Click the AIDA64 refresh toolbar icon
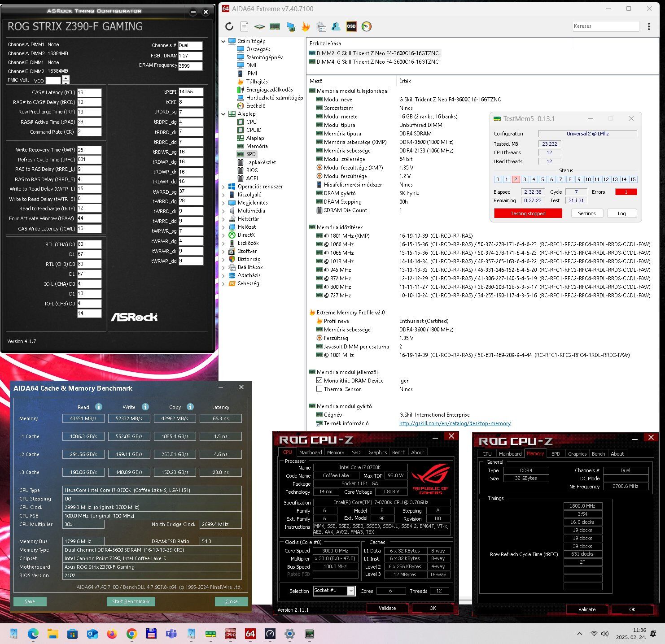This screenshot has width=665, height=644. [229, 26]
